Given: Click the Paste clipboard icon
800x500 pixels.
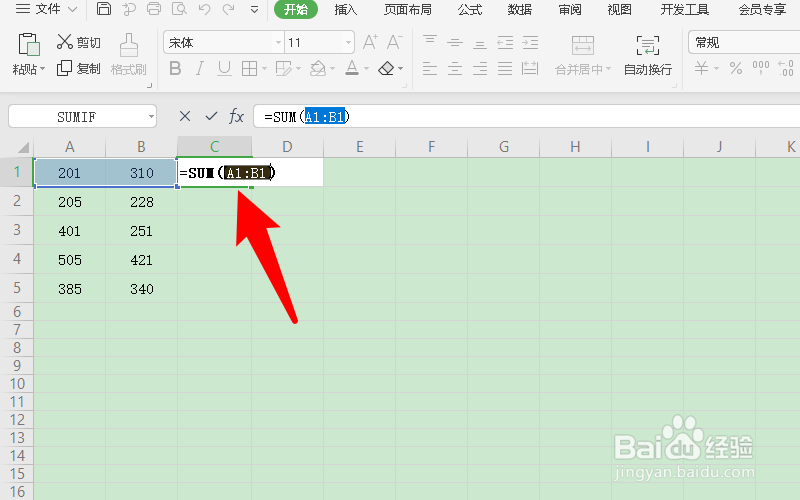Looking at the screenshot, I should click(29, 44).
